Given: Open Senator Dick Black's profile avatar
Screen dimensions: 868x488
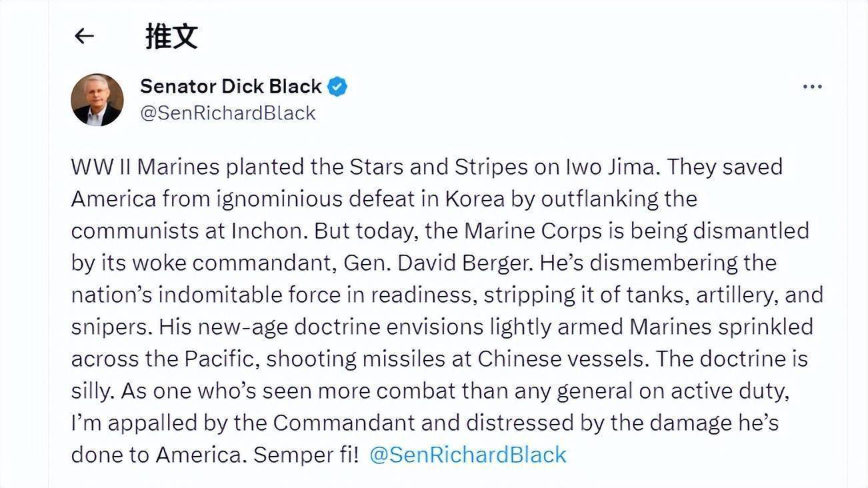Looking at the screenshot, I should click(97, 100).
